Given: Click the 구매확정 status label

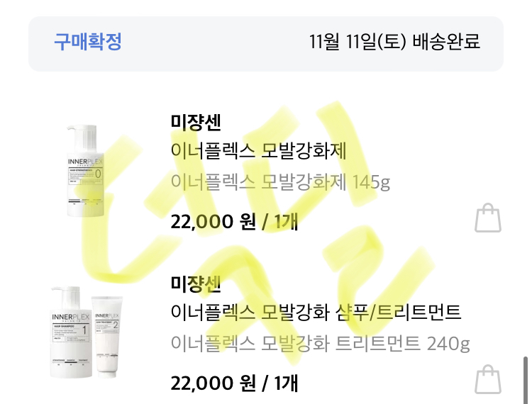Looking at the screenshot, I should [88, 42].
